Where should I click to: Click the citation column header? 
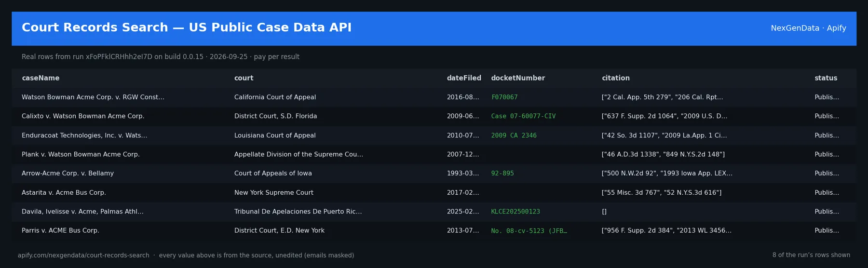click(616, 78)
